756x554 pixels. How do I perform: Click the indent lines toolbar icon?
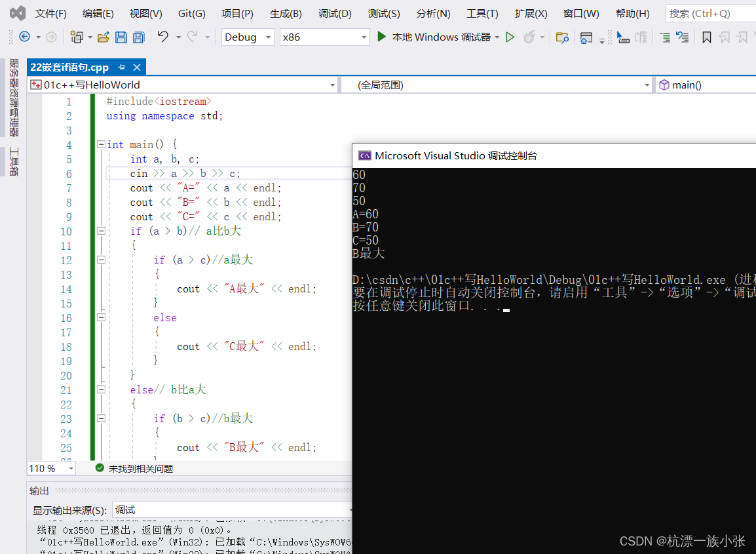[x=665, y=37]
